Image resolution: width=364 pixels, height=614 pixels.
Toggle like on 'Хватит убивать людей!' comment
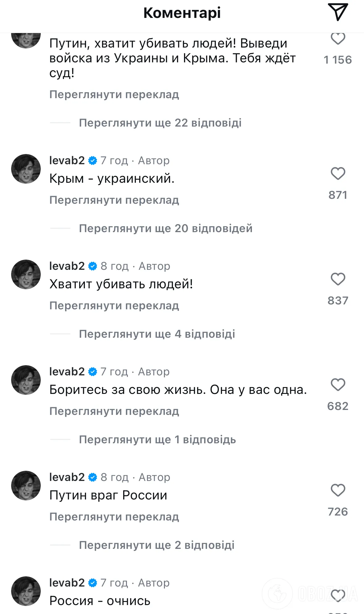337,279
